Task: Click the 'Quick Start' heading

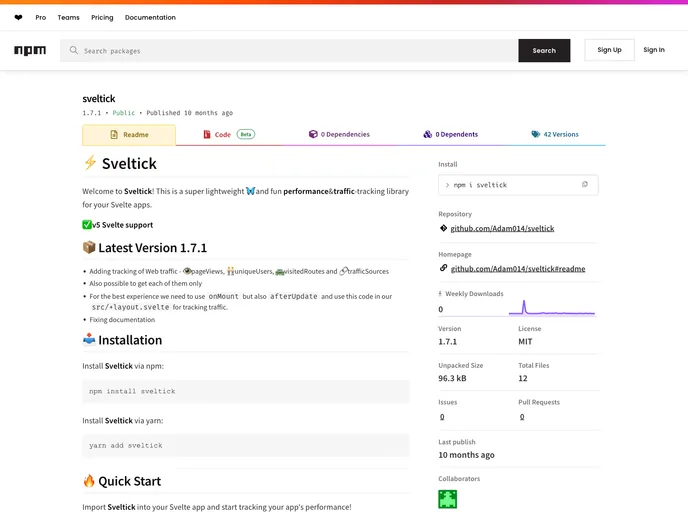Action: coord(129,481)
